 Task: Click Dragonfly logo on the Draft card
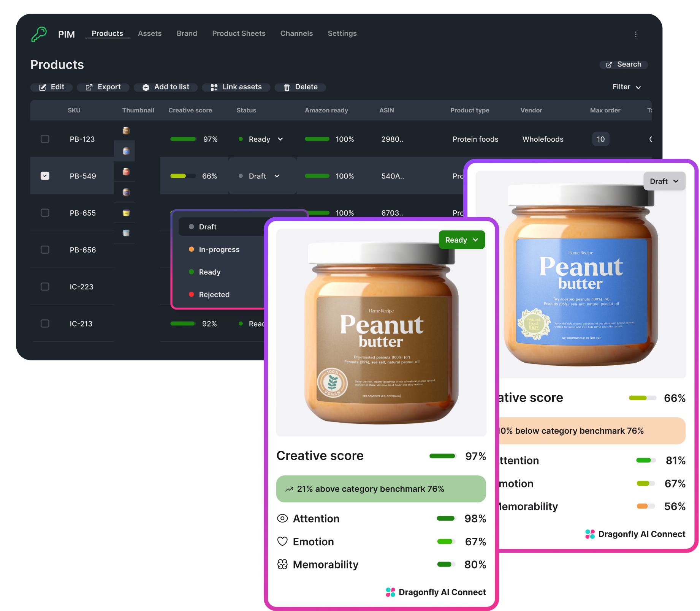(x=590, y=534)
